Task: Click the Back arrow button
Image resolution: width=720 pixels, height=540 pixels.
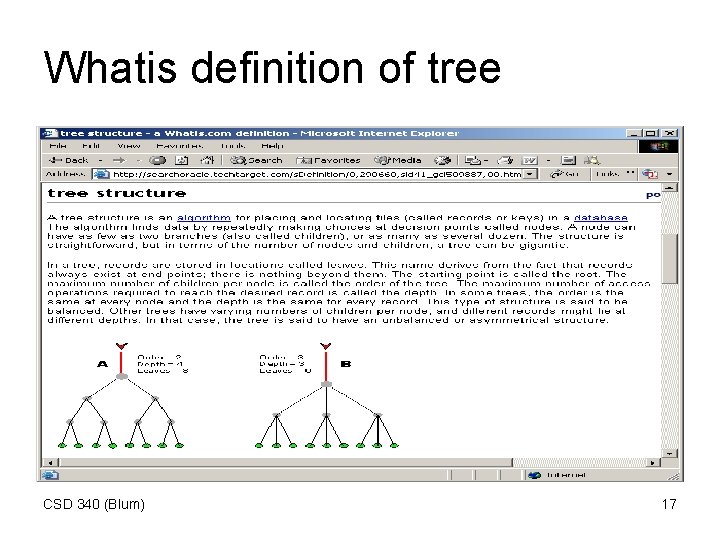Action: coord(68,160)
